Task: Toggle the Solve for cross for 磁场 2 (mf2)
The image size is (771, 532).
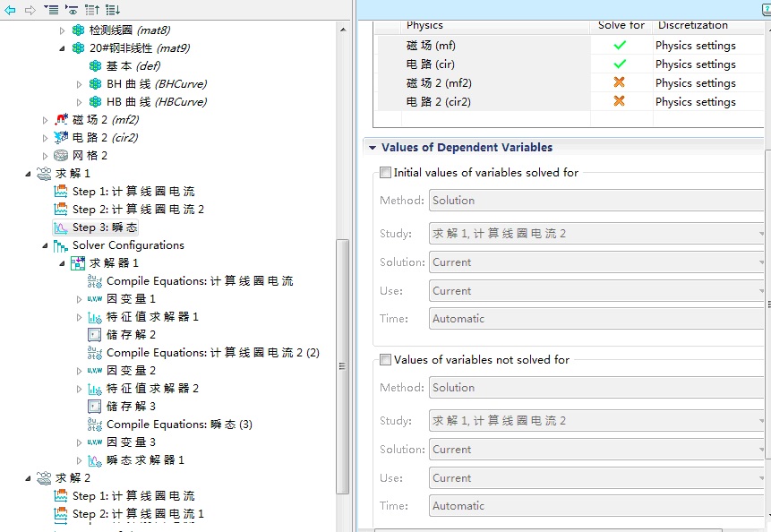Action: (x=620, y=83)
